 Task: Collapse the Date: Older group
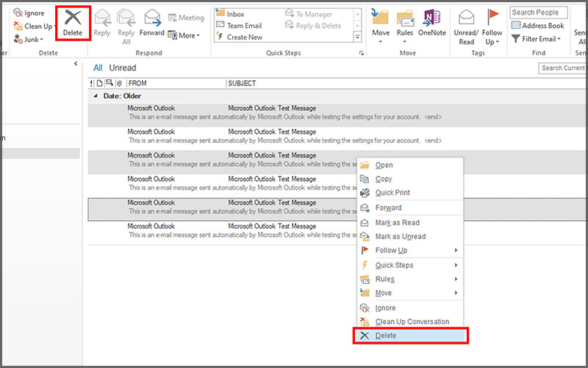pos(96,96)
